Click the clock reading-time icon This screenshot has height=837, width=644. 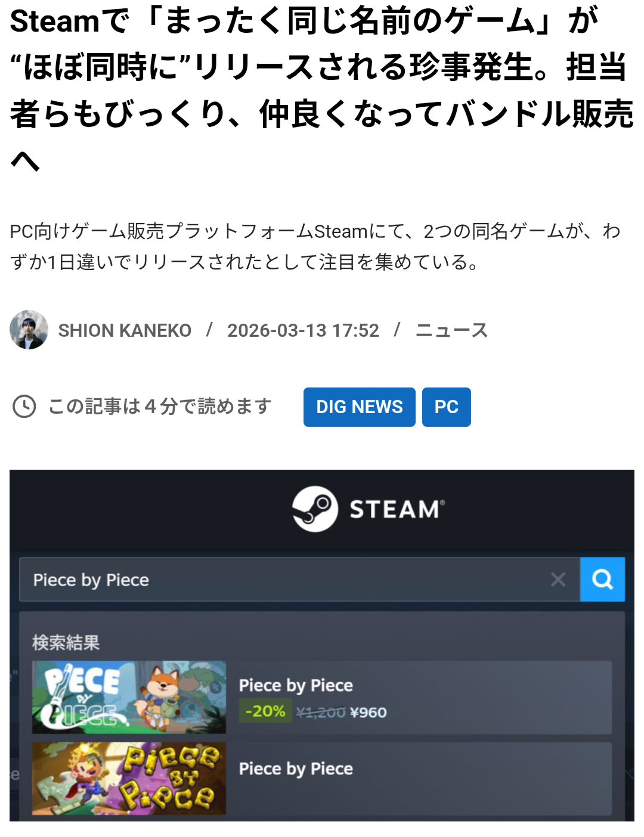(24, 407)
